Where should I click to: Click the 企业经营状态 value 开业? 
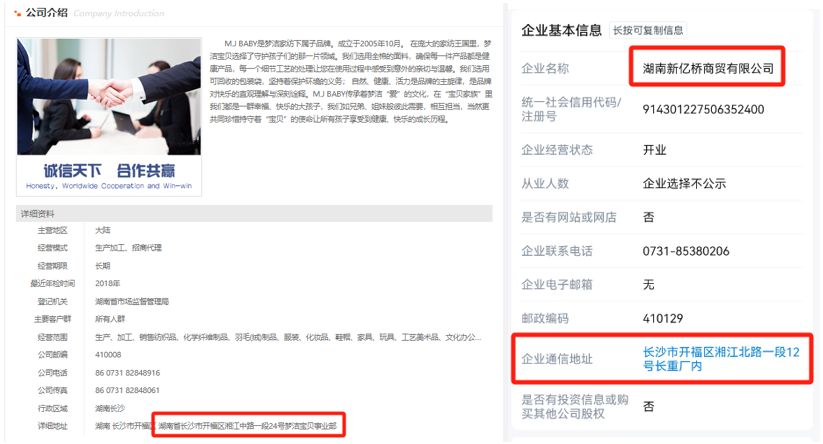[655, 150]
